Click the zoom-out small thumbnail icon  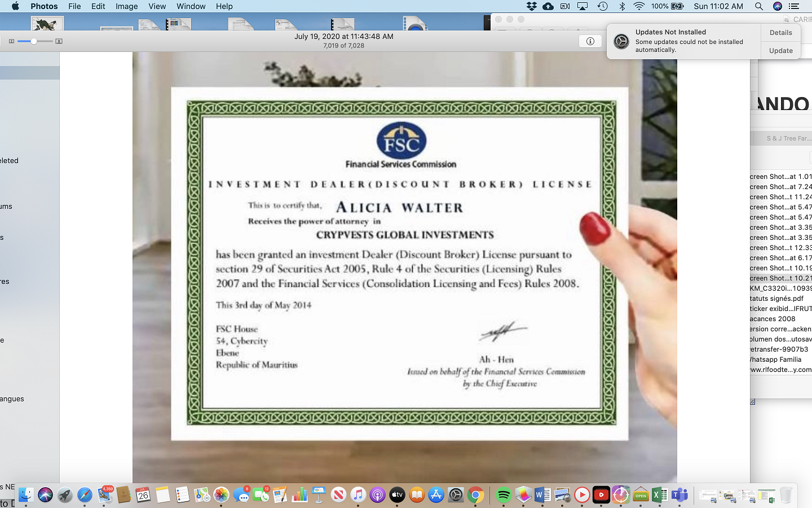point(11,41)
